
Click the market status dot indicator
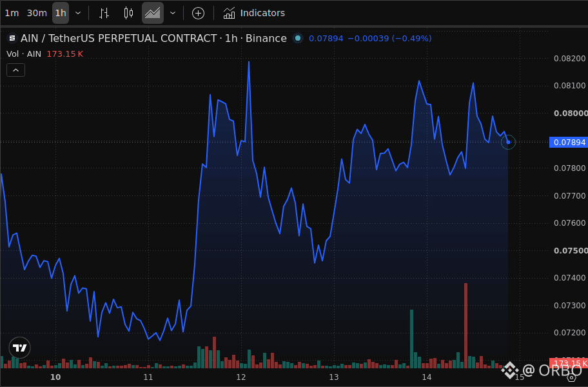pos(298,38)
